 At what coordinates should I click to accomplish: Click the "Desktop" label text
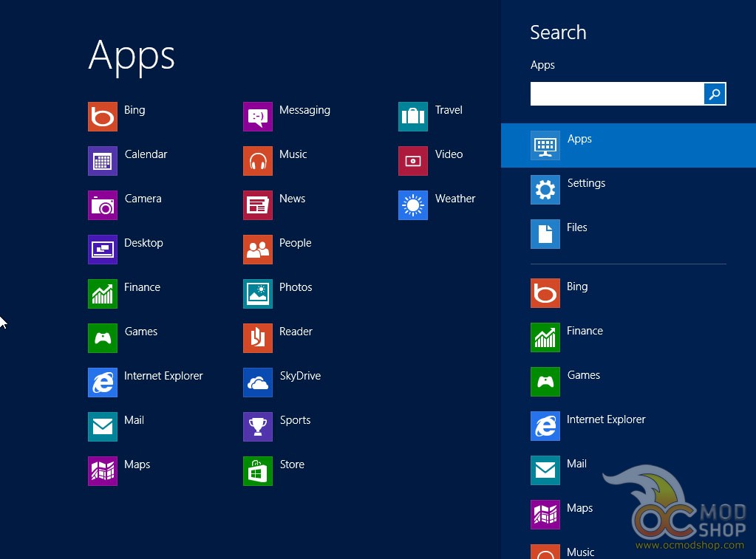(143, 243)
